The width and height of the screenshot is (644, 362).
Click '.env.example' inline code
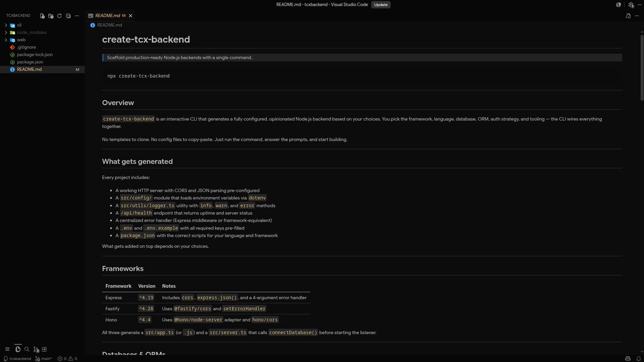[161, 228]
